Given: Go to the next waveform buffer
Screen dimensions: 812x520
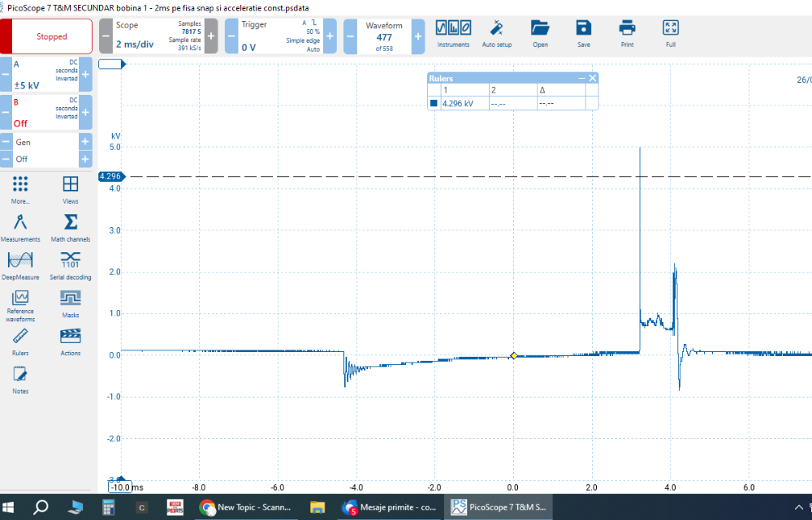Looking at the screenshot, I should tap(418, 37).
